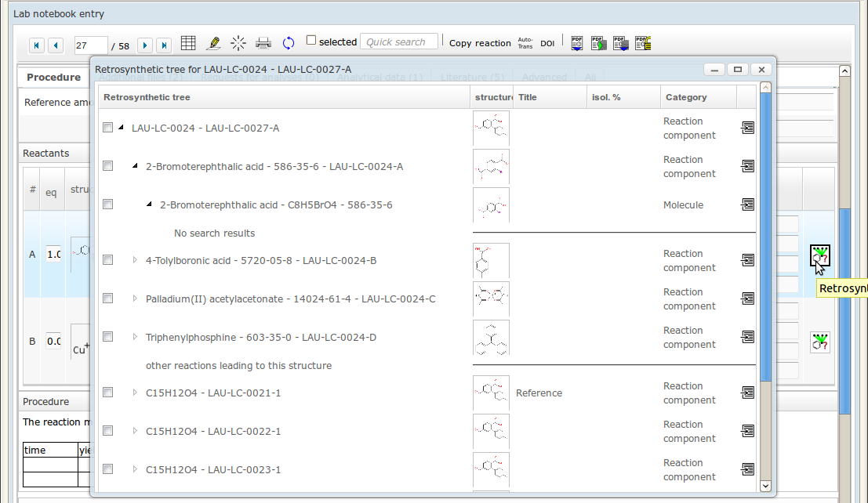Click the Category column header
Image resolution: width=868 pixels, height=503 pixels.
(686, 97)
